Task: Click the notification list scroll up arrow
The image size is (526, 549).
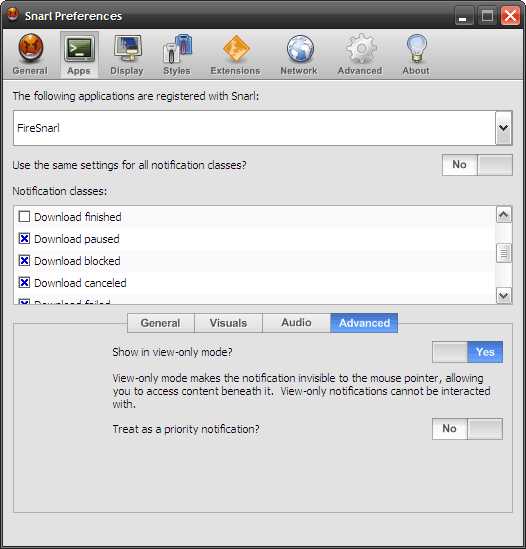Action: click(x=504, y=215)
